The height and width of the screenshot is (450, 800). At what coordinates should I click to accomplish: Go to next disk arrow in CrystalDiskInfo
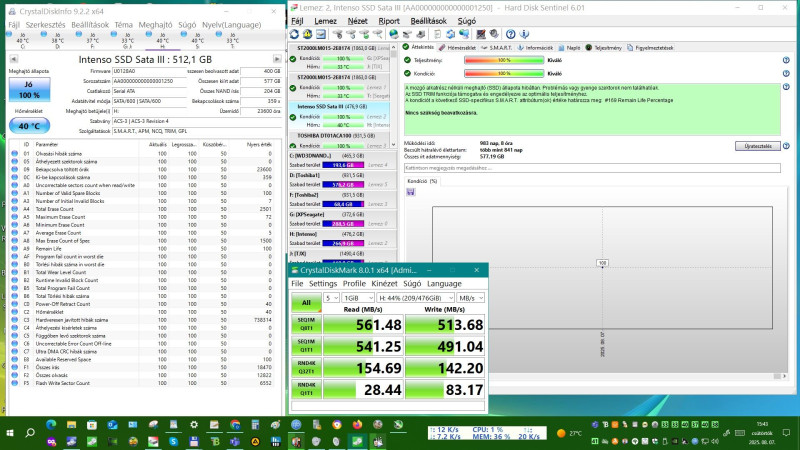coord(277,59)
